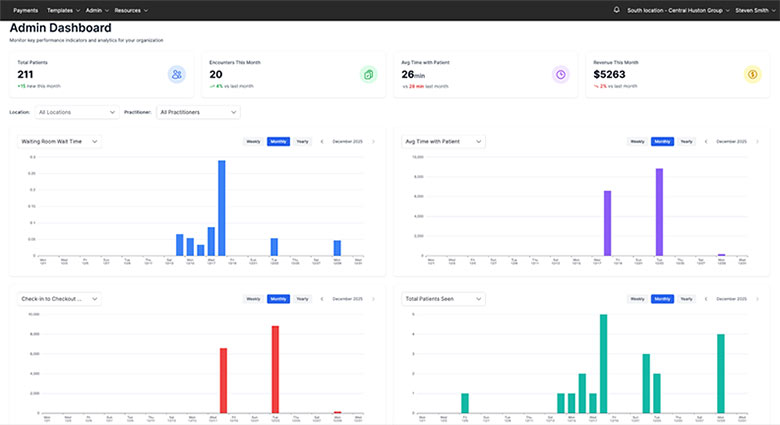Open the All Locations dropdown
Screen dimensions: 780x425
click(76, 112)
